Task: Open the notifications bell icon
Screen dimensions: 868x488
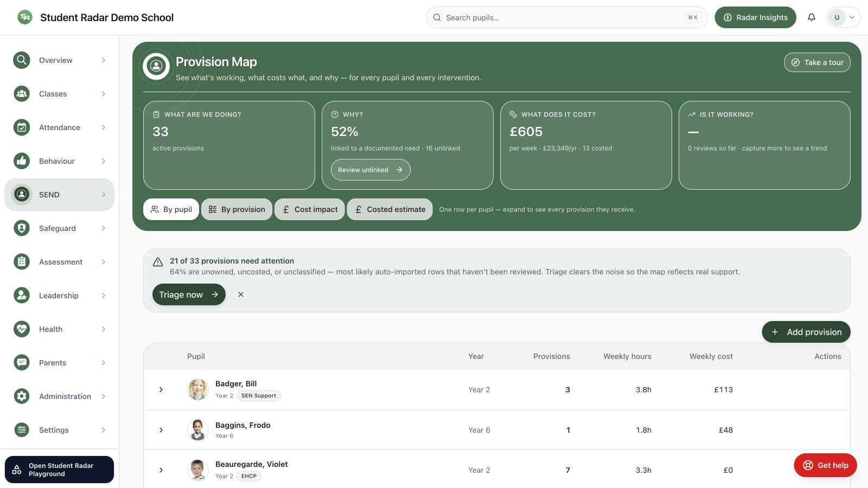Action: coord(812,17)
